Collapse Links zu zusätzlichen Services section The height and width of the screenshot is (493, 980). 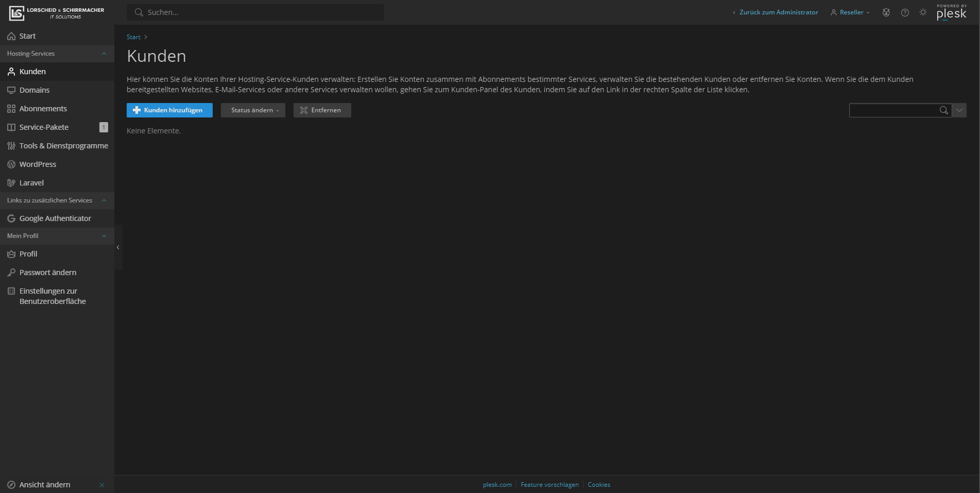pos(104,200)
